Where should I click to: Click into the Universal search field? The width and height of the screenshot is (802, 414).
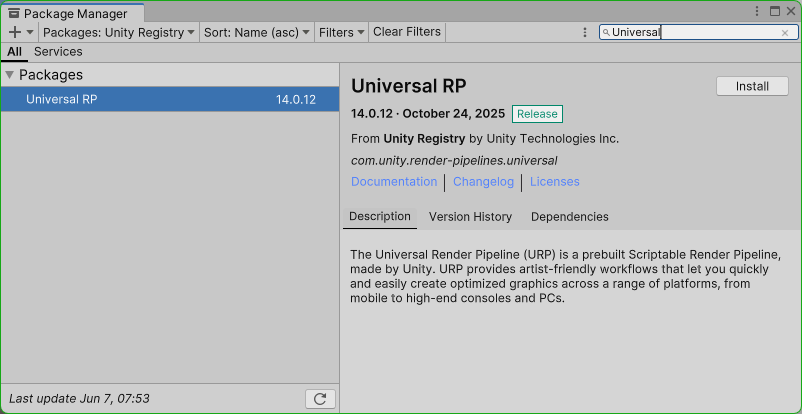(x=698, y=32)
